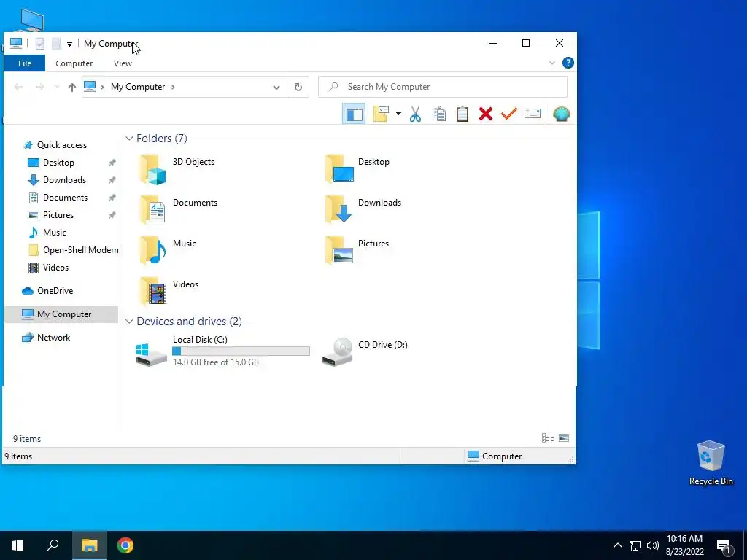The width and height of the screenshot is (747, 560).
Task: Go up one level with the up arrow
Action: click(72, 87)
